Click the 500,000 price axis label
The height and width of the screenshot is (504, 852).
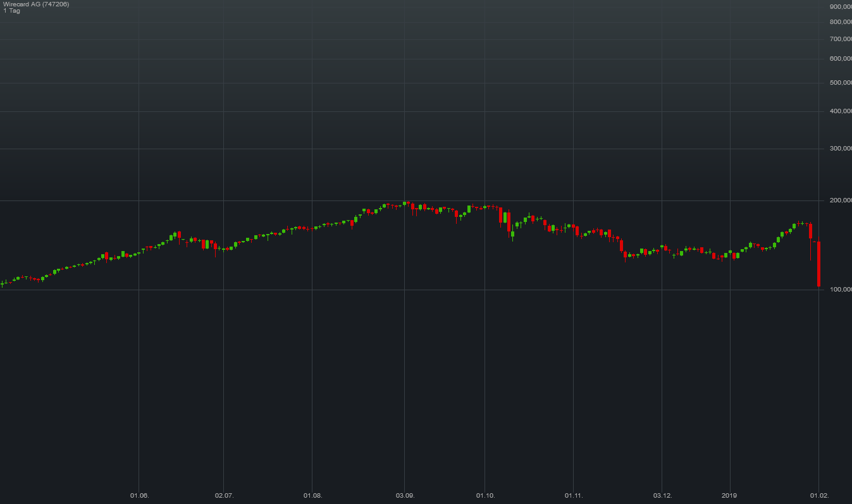click(x=839, y=81)
